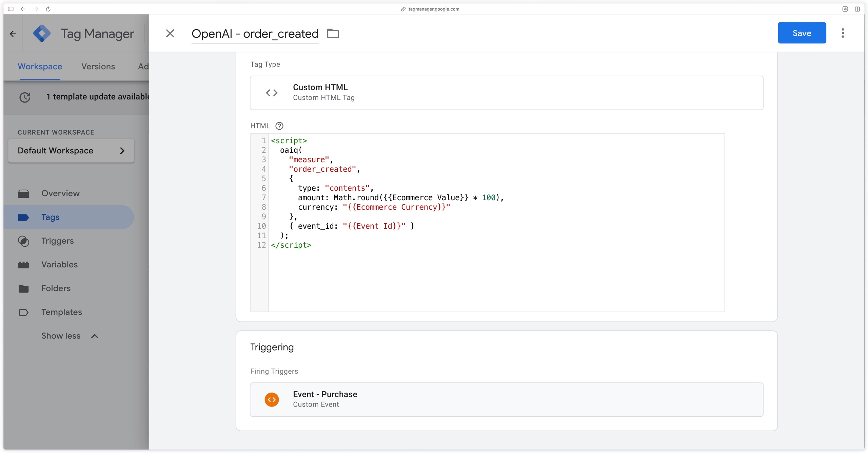Toggle the browser sidebar panel icon

point(11,9)
